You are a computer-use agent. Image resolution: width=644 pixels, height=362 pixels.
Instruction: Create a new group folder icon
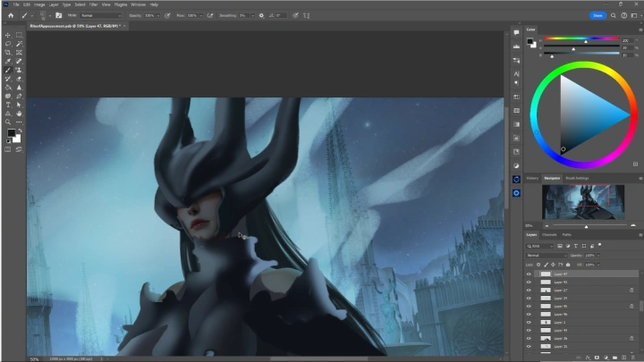[614, 358]
